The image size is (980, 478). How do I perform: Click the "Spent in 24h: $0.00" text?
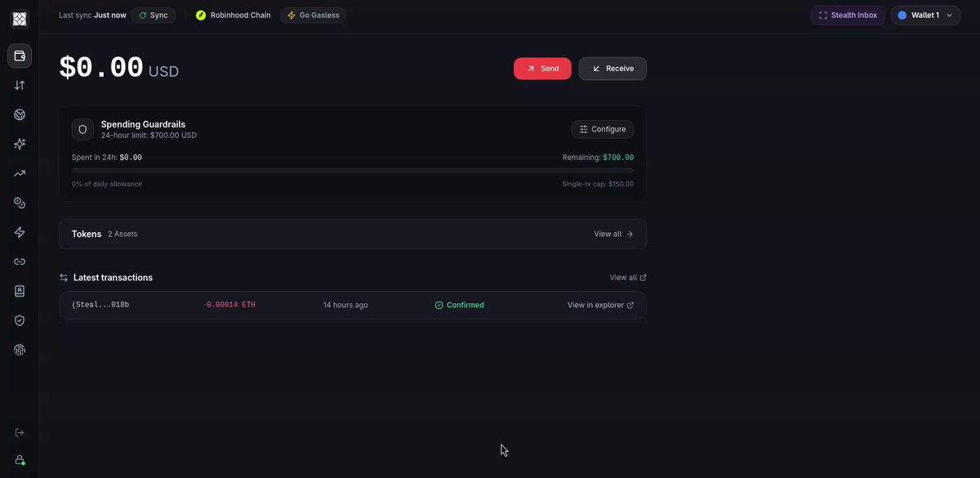coord(107,158)
